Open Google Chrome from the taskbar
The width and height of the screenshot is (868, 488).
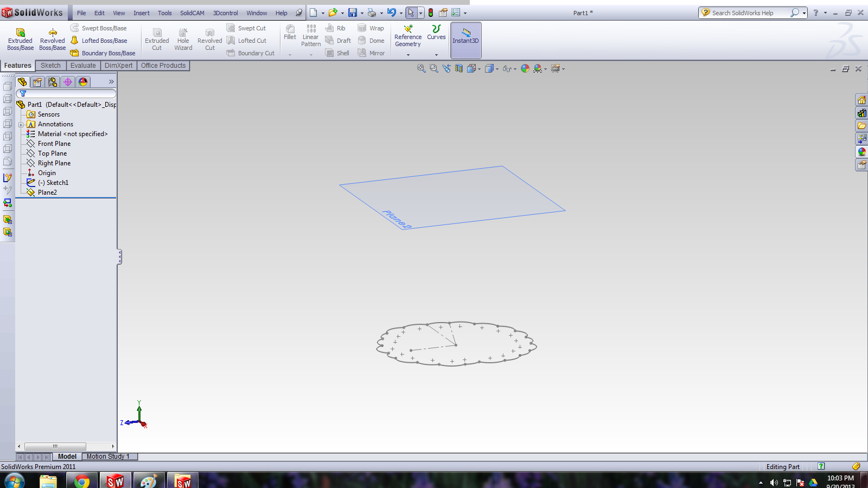82,480
